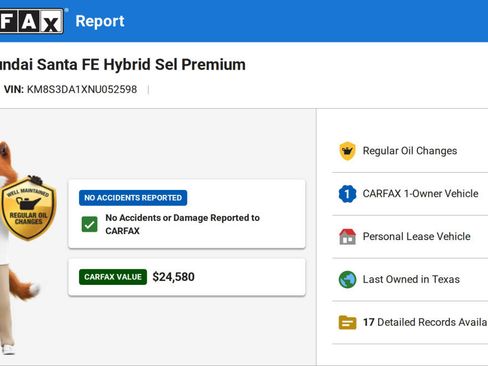This screenshot has width=488, height=366.
Task: Click the Well Maintained oil shield badge
Action: click(28, 208)
